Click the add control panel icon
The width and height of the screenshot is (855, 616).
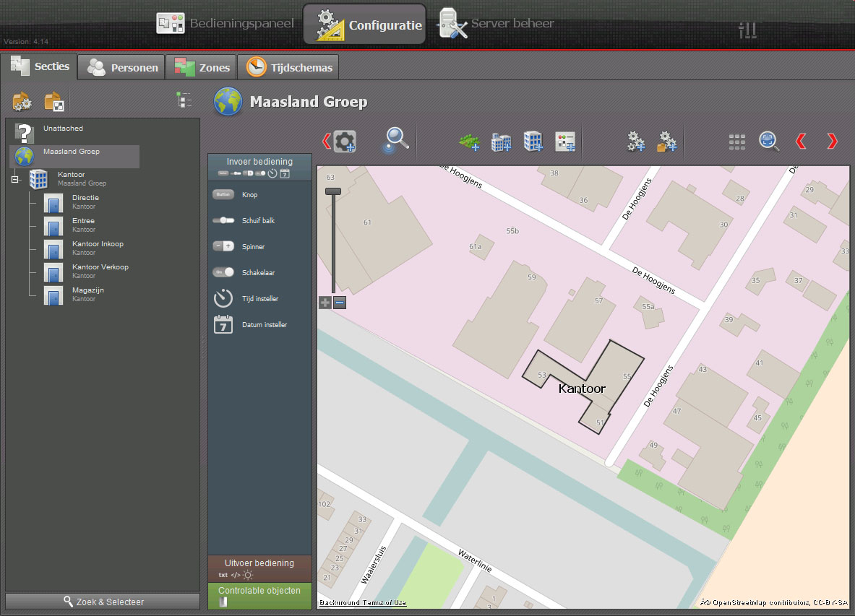click(x=565, y=142)
